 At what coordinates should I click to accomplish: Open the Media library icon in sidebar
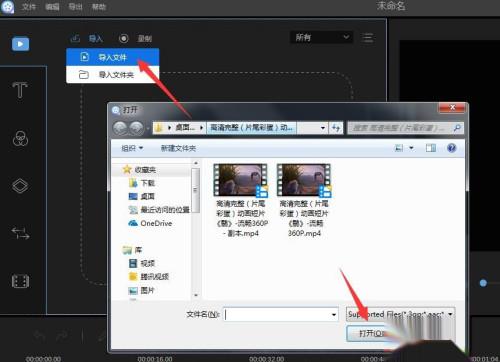tap(20, 44)
